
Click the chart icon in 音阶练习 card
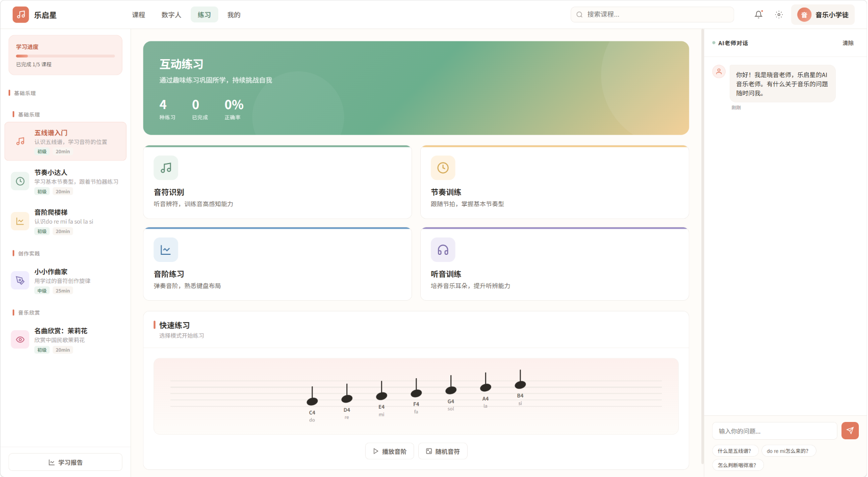click(166, 250)
